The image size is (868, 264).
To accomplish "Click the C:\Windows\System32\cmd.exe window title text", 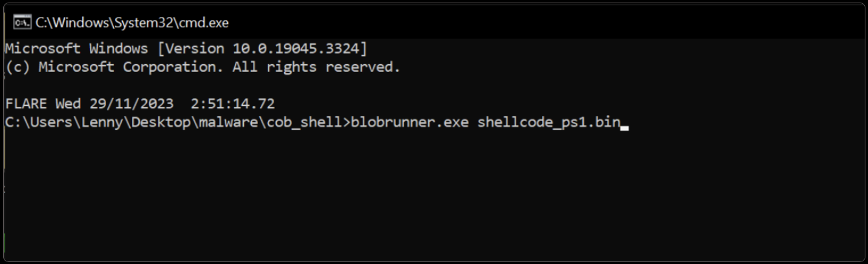I will 132,23.
